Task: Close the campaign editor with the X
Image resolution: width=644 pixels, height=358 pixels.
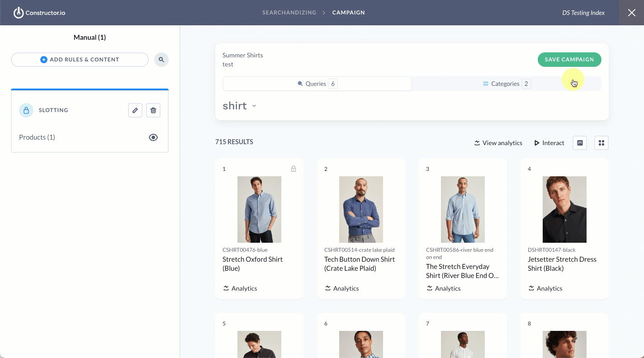Action: [x=632, y=13]
